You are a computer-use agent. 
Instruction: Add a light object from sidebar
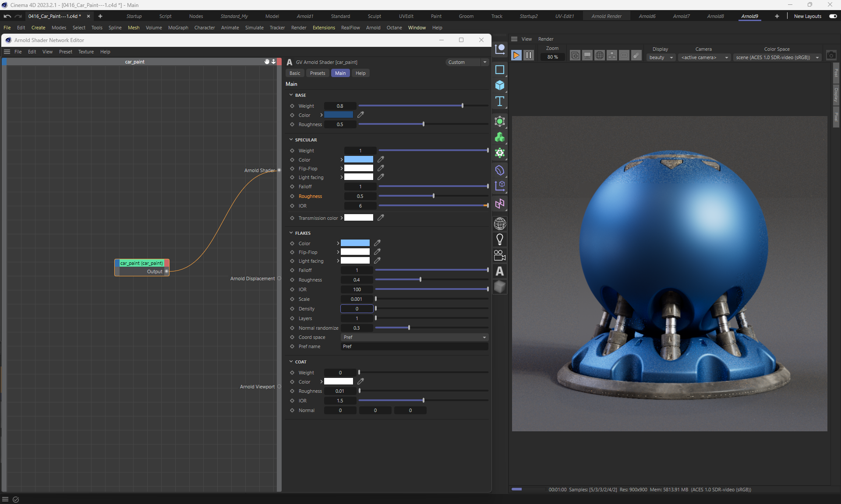point(499,240)
